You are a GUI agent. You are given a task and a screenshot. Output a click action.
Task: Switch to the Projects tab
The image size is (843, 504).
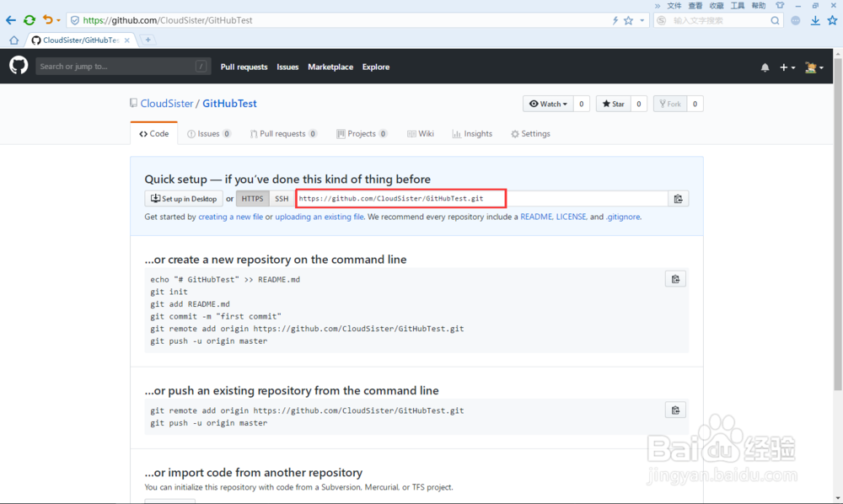tap(362, 134)
